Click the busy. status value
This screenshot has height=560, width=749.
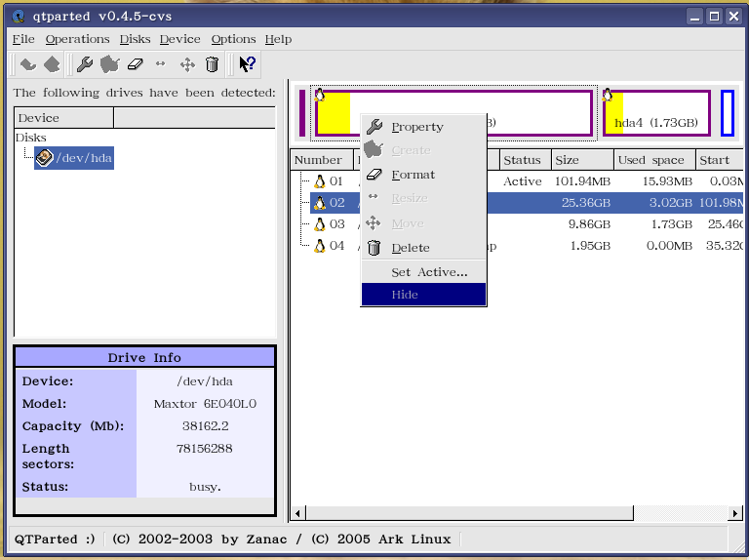click(x=205, y=487)
